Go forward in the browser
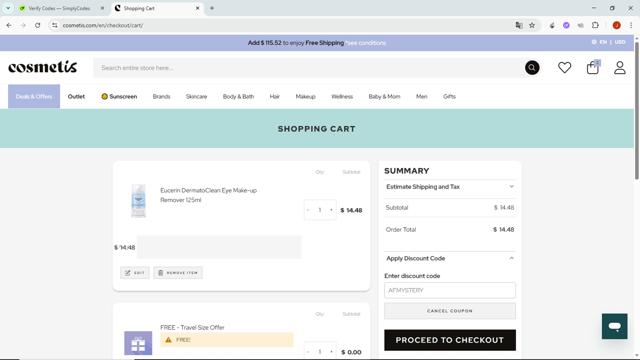Screen dimensions: 640x360 [23, 25]
